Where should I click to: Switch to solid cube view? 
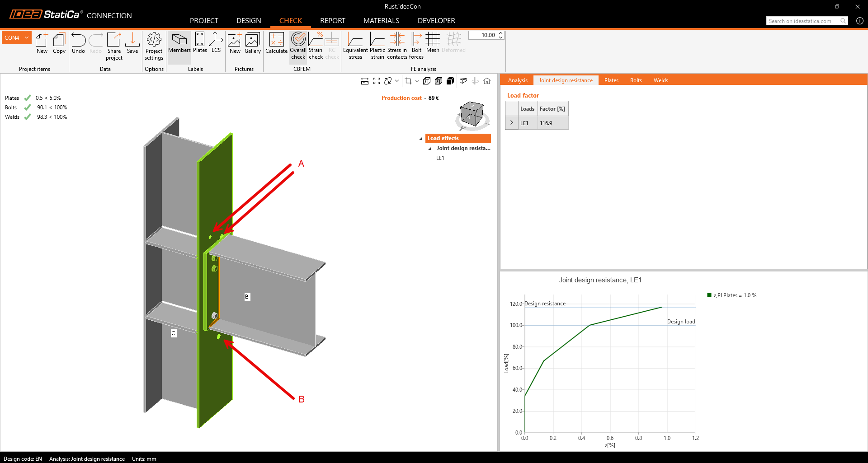(x=450, y=81)
